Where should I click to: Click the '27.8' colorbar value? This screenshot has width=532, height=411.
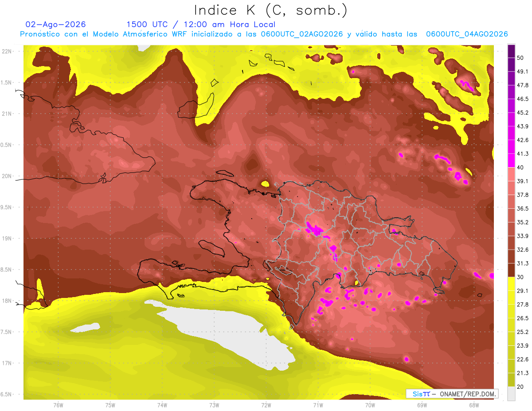point(523,304)
